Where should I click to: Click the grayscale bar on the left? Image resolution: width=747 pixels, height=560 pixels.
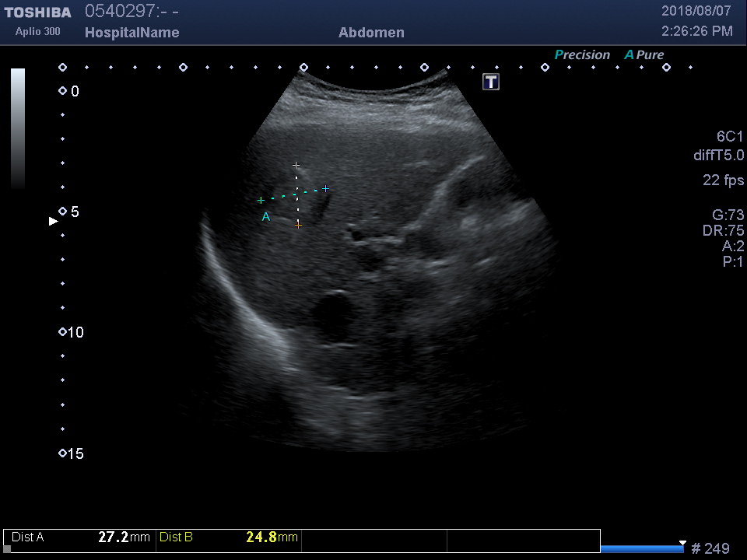pyautogui.click(x=18, y=128)
